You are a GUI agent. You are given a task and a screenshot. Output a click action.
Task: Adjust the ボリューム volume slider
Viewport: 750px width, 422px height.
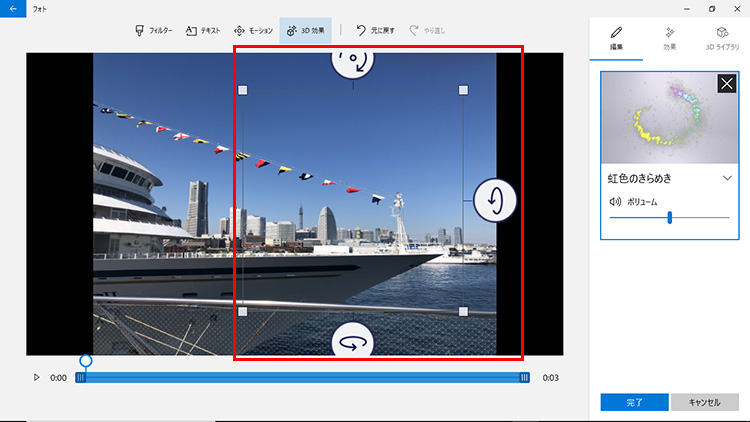point(669,217)
